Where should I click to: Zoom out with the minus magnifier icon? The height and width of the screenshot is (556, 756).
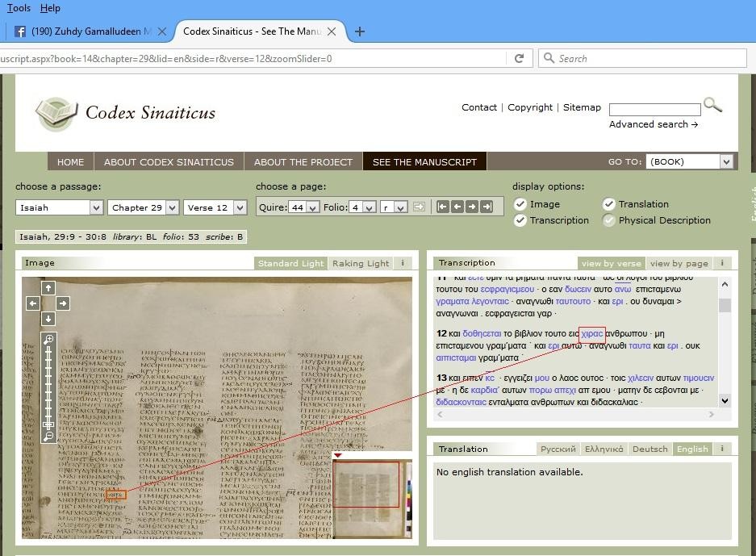pyautogui.click(x=48, y=437)
